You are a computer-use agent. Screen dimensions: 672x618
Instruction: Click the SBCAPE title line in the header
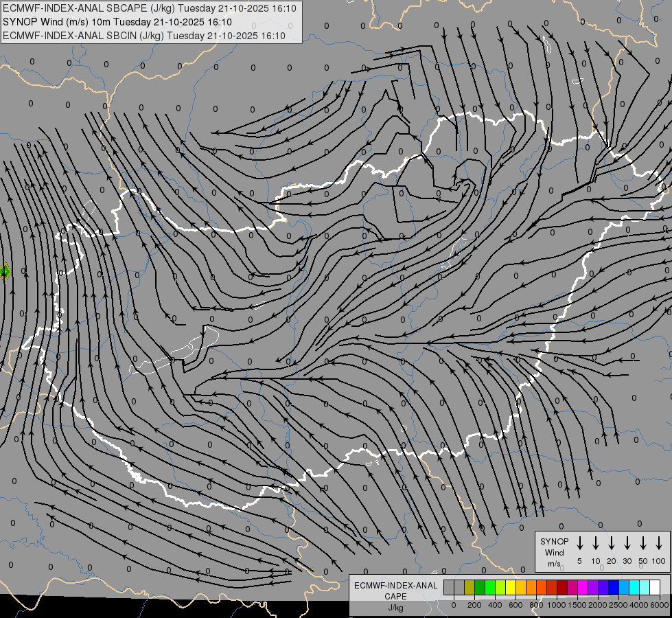(x=150, y=8)
